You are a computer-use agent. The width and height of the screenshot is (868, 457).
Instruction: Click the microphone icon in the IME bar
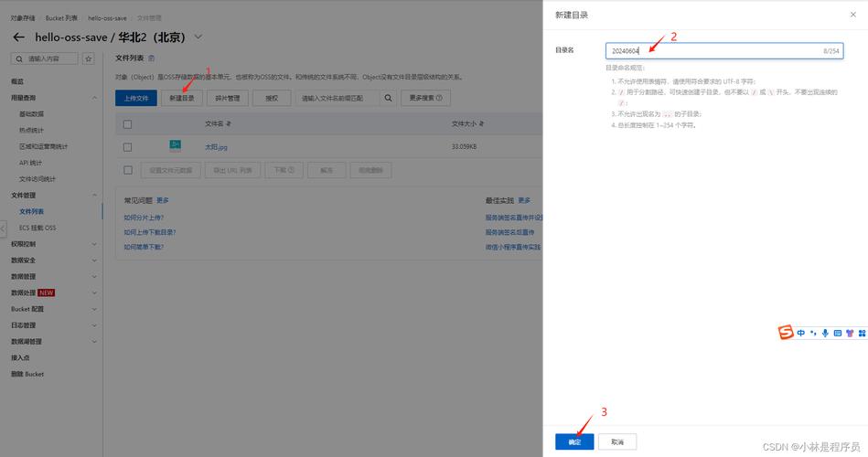[x=825, y=333]
